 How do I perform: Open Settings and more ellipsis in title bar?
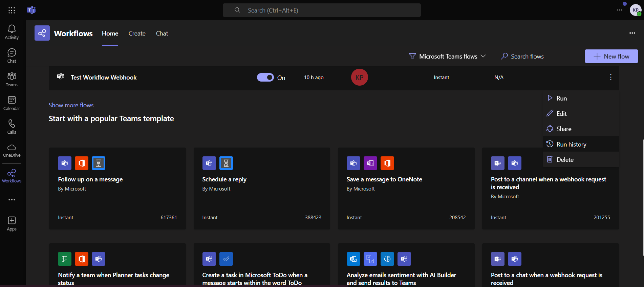tap(619, 10)
